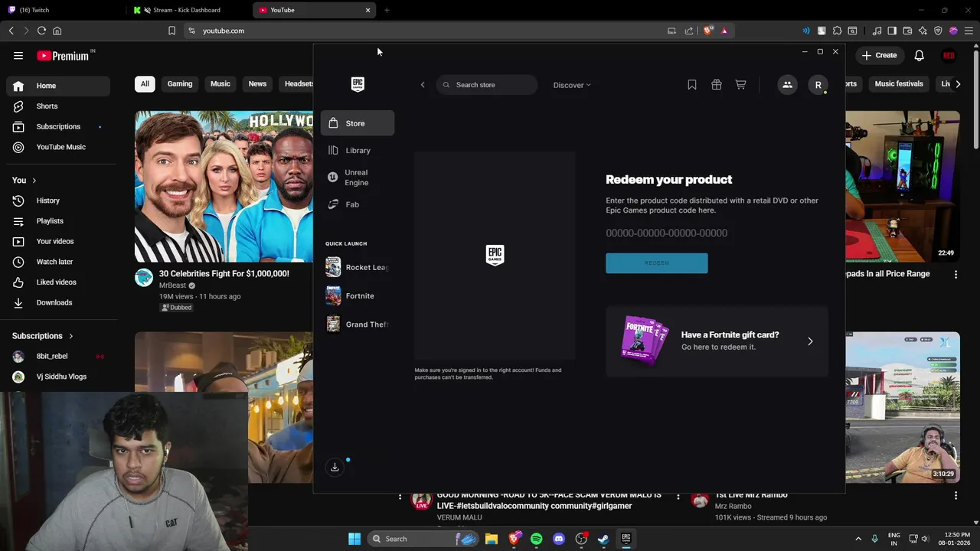Open Spotify from the taskbar
980x551 pixels.
[x=536, y=539]
